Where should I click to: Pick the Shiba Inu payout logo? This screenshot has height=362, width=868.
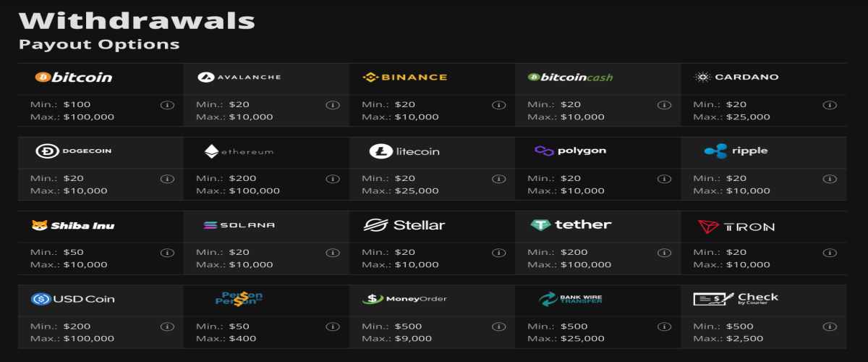point(73,225)
